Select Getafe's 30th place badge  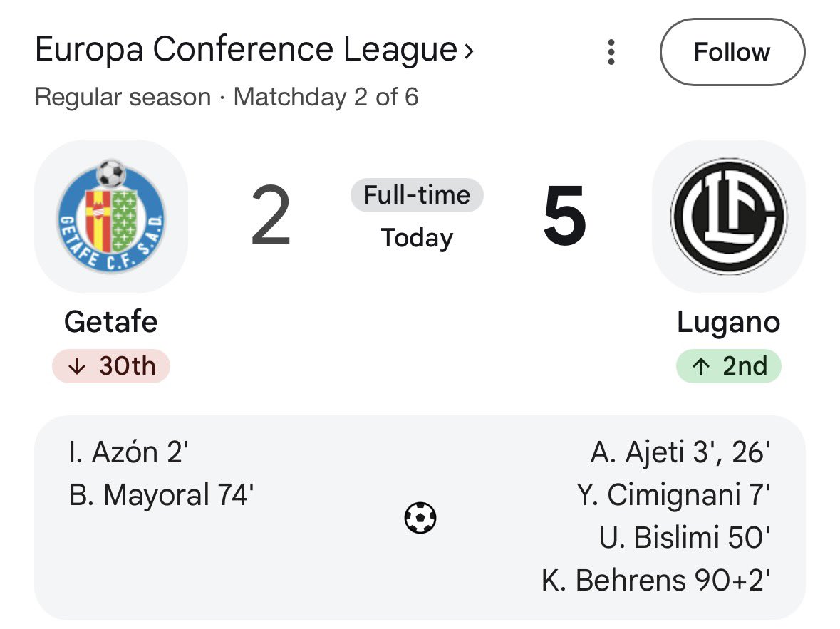(x=111, y=366)
